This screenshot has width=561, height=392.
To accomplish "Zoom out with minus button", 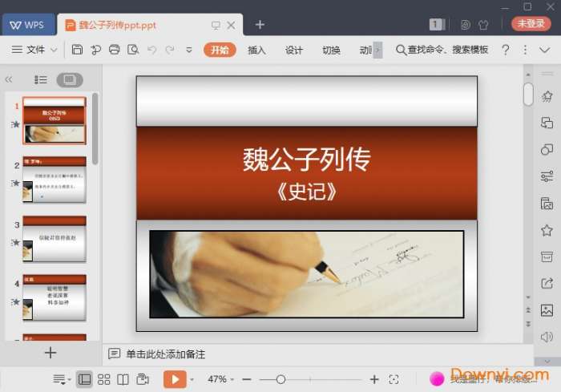I will point(247,379).
